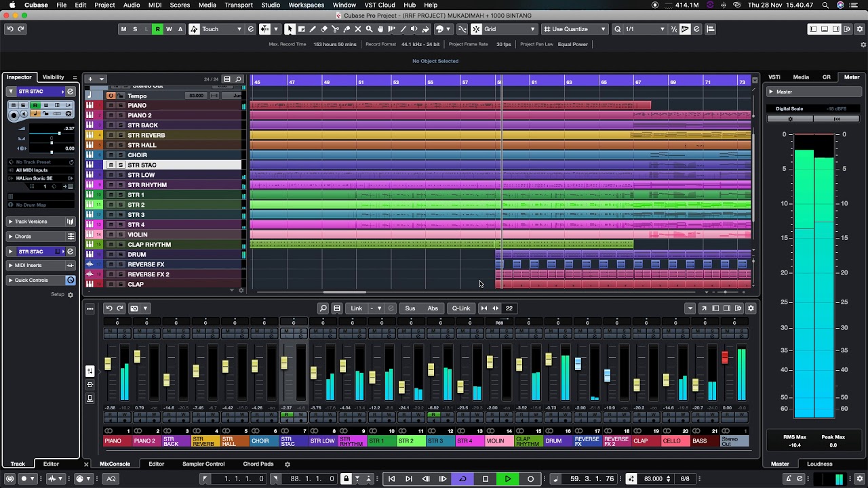Viewport: 868px width, 488px height.
Task: Open the Transport menu
Action: (239, 5)
